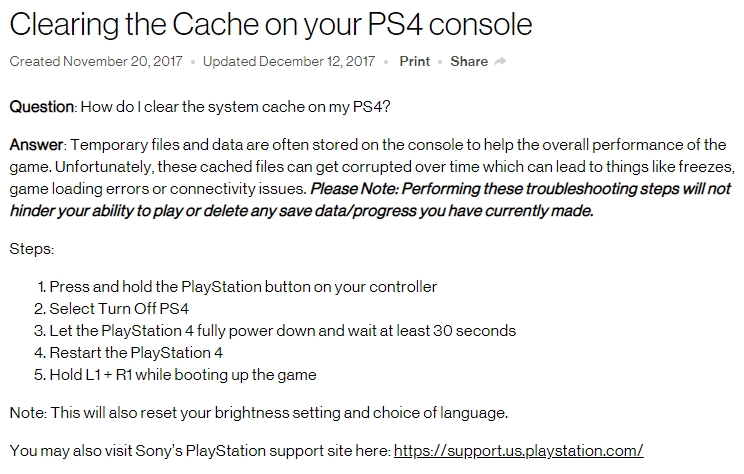Open the support.us.playstation.com link
The image size is (744, 474).
tap(518, 450)
